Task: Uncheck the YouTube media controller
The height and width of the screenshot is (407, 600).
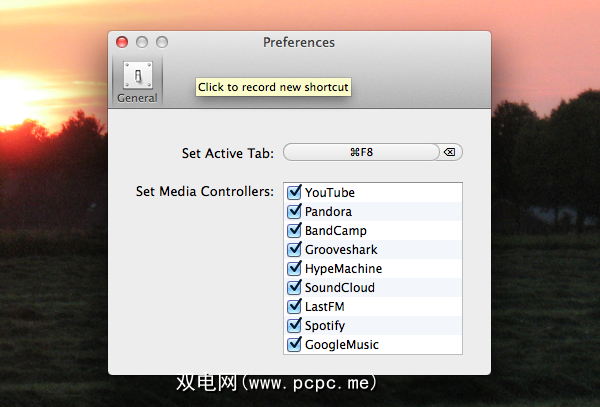Action: 294,192
